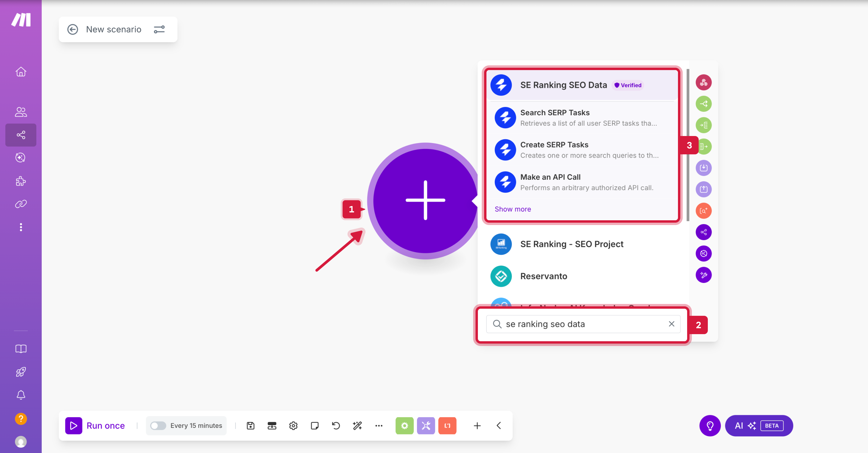Image resolution: width=868 pixels, height=453 pixels.
Task: Click the Show more link
Action: pos(512,209)
